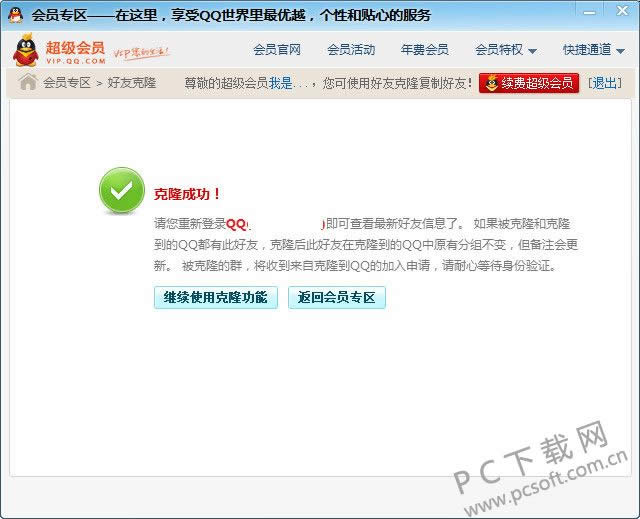Click the 超级会员 VIP.QQ.COM logo
The width and height of the screenshot is (640, 519).
point(59,50)
